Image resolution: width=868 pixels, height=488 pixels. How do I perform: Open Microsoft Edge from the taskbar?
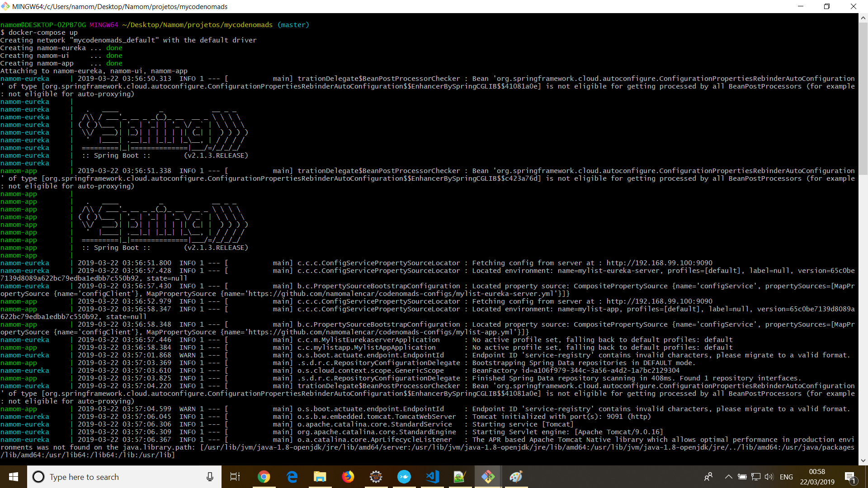[292, 477]
